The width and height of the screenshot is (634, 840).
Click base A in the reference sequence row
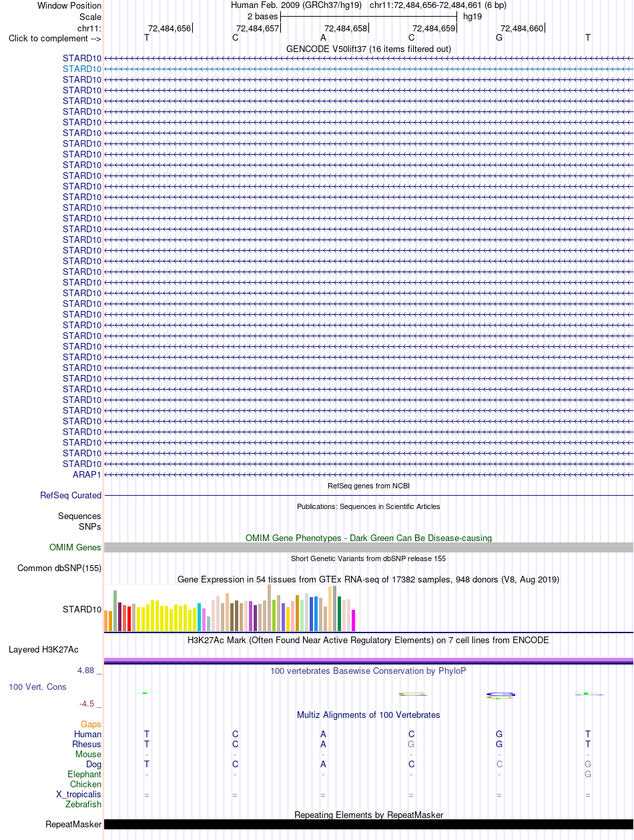pos(323,38)
